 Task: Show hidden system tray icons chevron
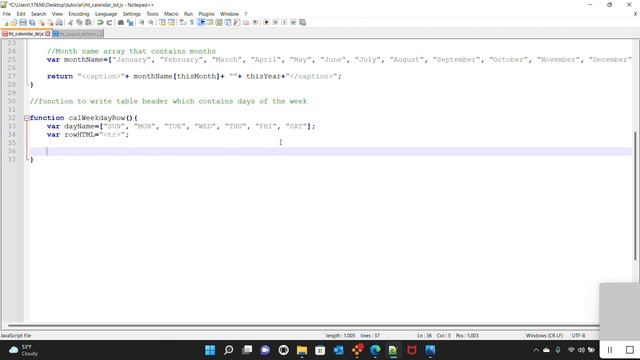click(536, 350)
